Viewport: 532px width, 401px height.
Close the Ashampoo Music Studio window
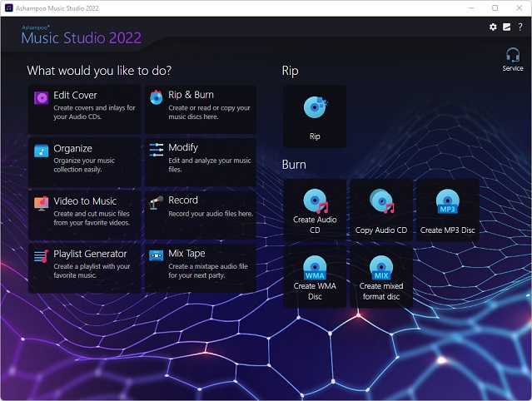point(520,8)
